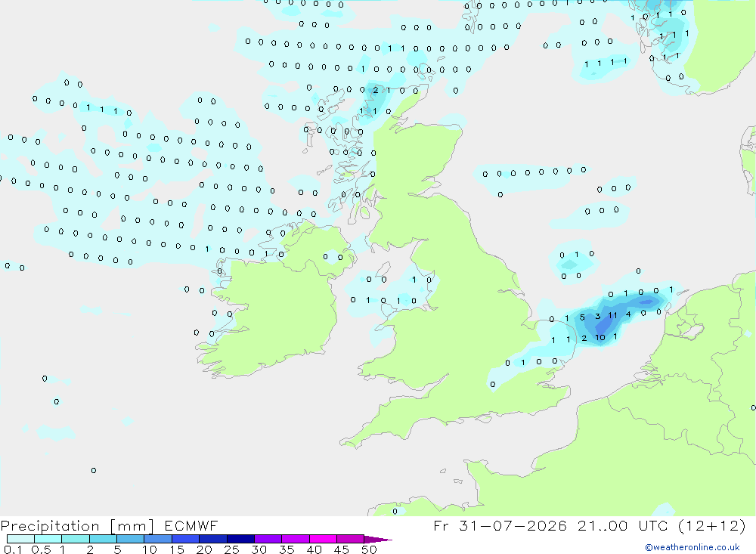This screenshot has width=756, height=554.
Task: Click the 20–25 mm dark blue legend swatch
Action: (212, 539)
